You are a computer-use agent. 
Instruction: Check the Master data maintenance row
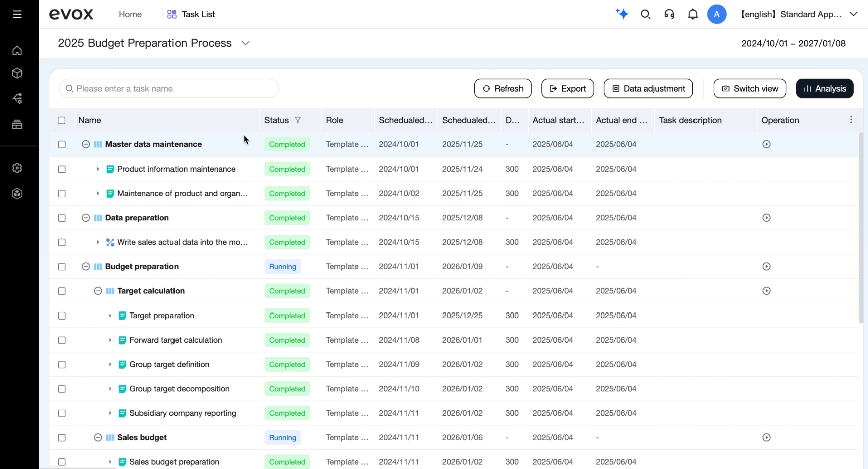point(62,144)
